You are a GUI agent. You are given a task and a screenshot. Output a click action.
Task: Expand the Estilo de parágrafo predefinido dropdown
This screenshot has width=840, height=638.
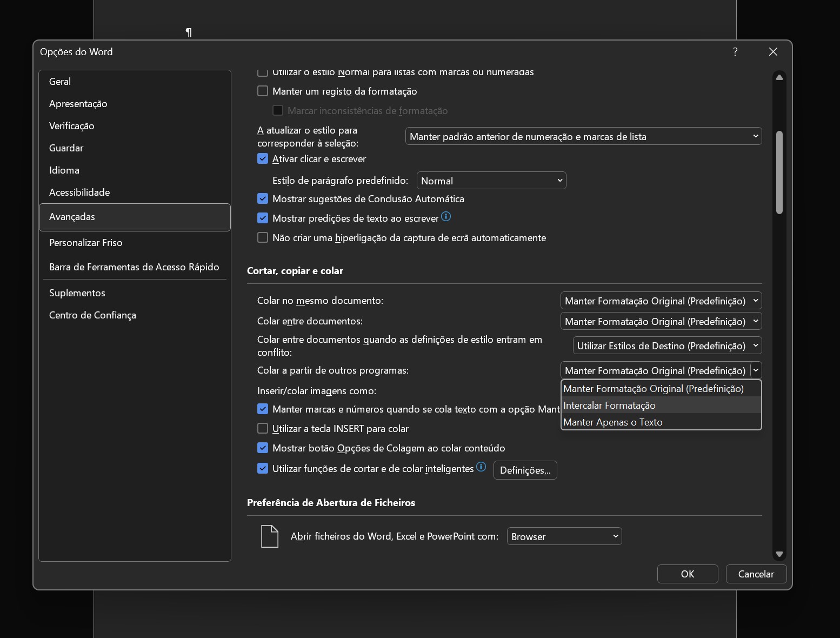pyautogui.click(x=491, y=181)
